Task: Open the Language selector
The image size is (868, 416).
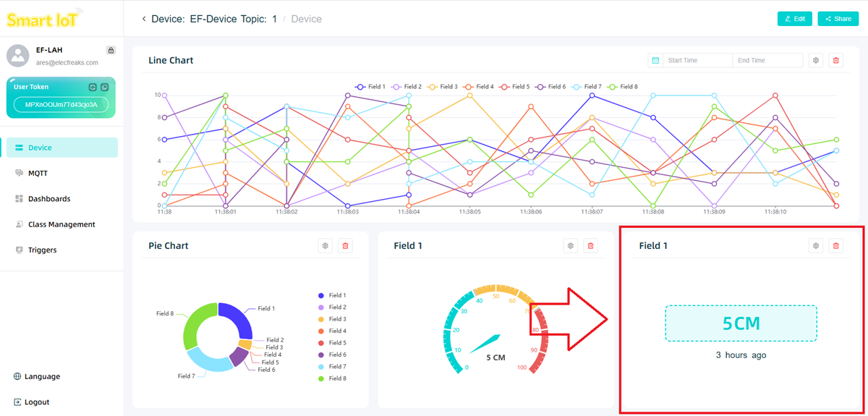Action: tap(36, 376)
